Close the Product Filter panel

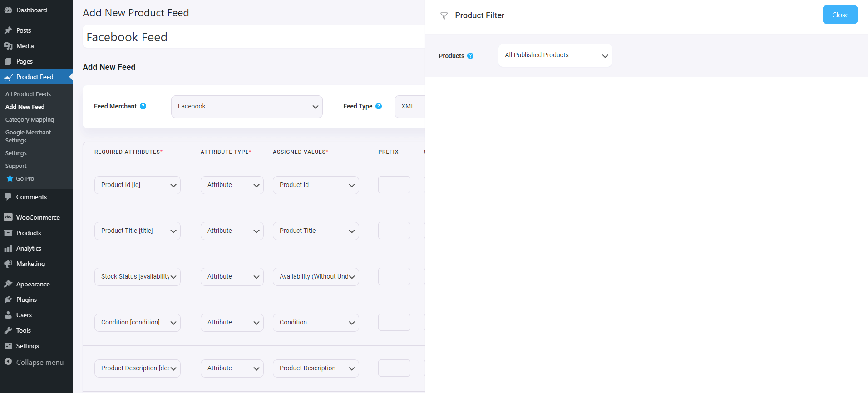[x=840, y=15]
